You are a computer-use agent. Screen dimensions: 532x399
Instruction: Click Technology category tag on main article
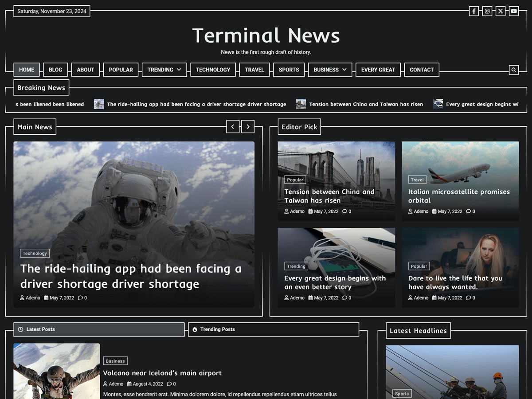[35, 253]
